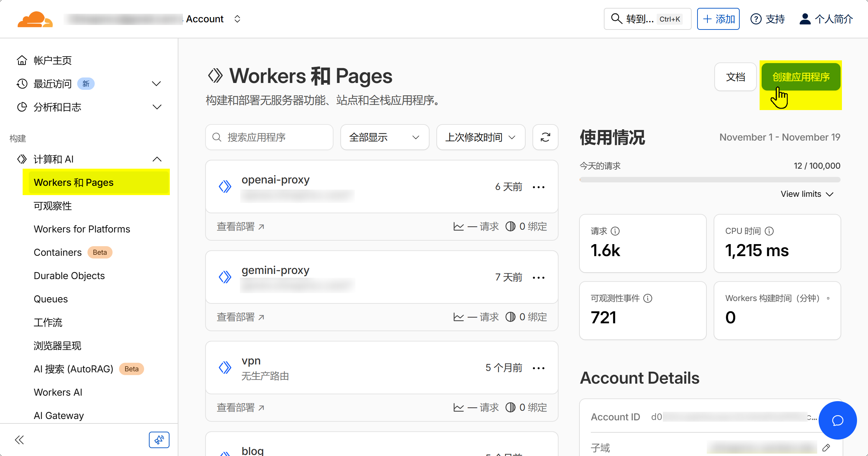
Task: Open 查看部署 link under openai-proxy
Action: pyautogui.click(x=241, y=227)
